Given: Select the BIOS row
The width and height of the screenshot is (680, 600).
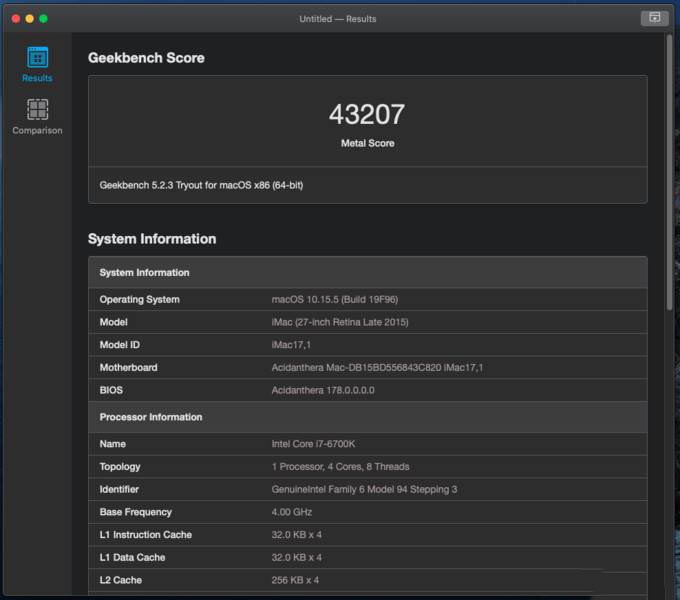Looking at the screenshot, I should coord(368,390).
